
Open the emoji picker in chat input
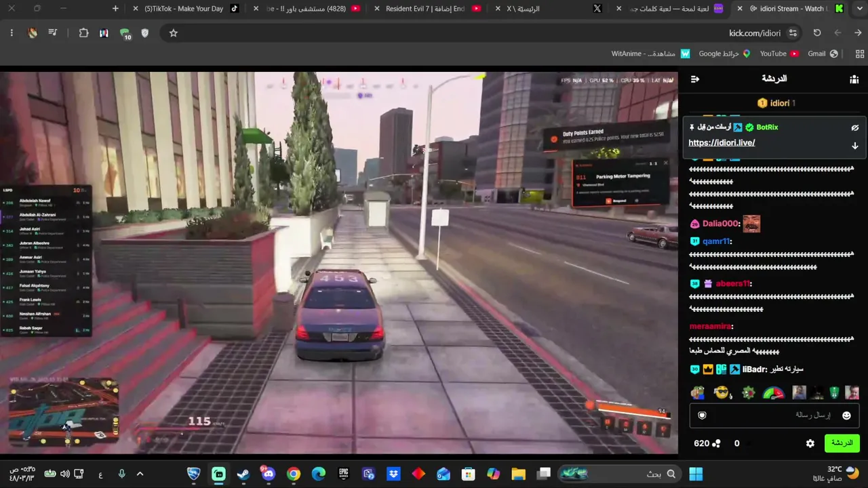pyautogui.click(x=846, y=415)
